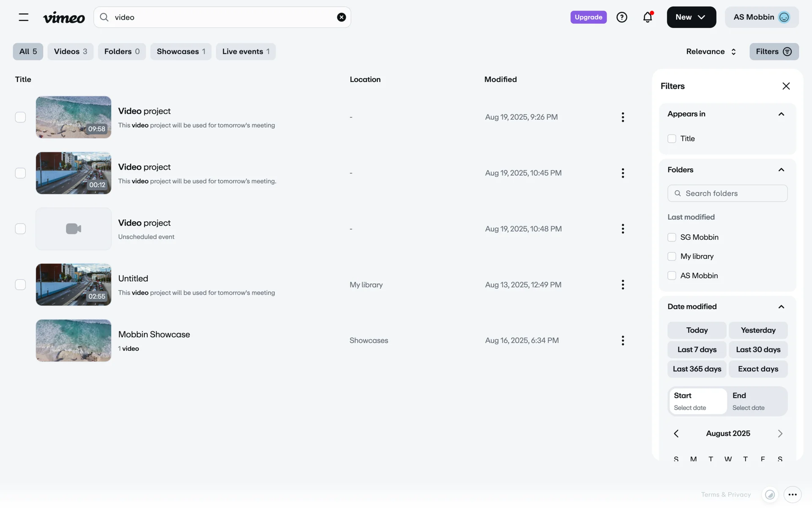Open the notifications bell

pos(647,17)
